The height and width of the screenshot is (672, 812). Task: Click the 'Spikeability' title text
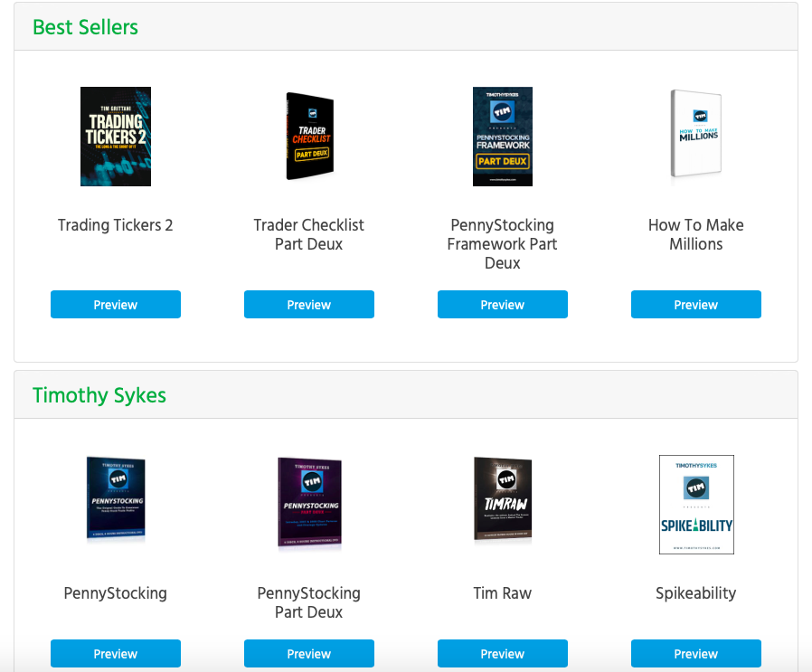696,593
